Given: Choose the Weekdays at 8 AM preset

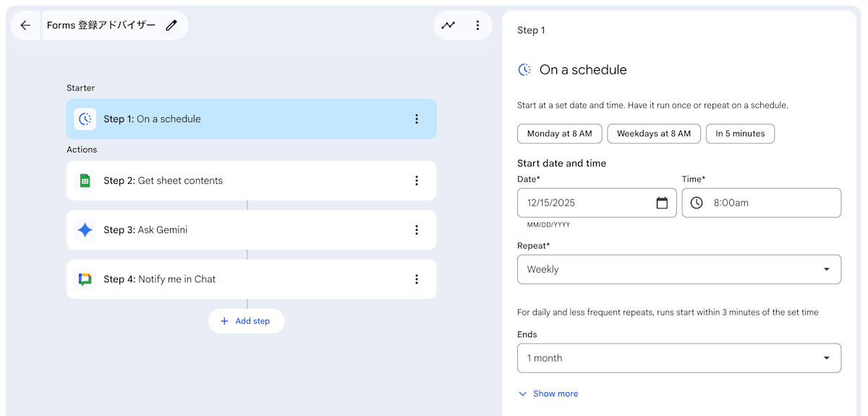Looking at the screenshot, I should [x=653, y=134].
